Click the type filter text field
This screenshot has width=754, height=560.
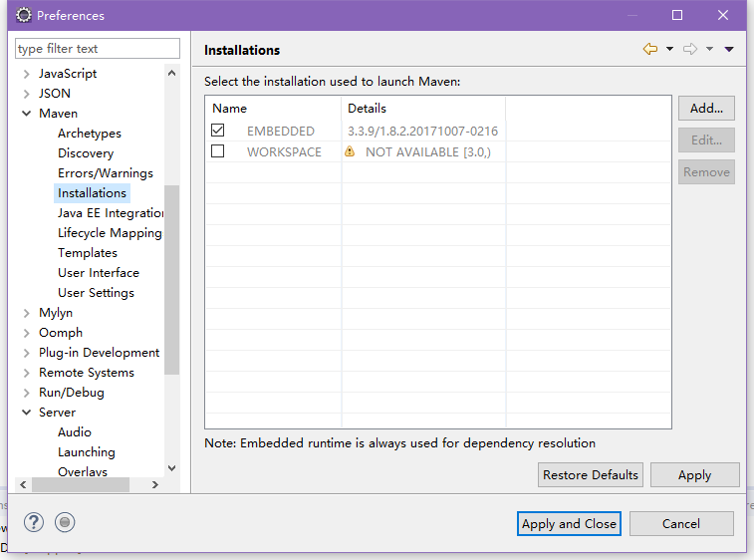(x=98, y=49)
